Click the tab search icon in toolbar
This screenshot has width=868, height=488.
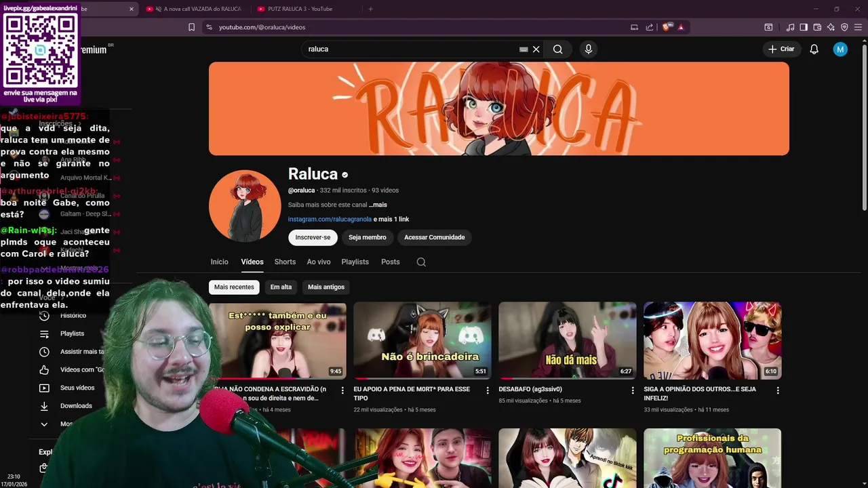pyautogui.click(x=768, y=27)
